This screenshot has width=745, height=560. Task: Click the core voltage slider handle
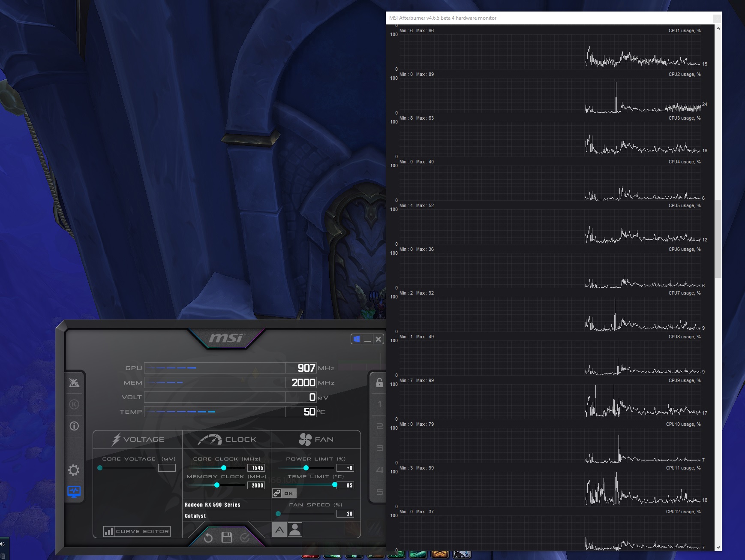[100, 468]
